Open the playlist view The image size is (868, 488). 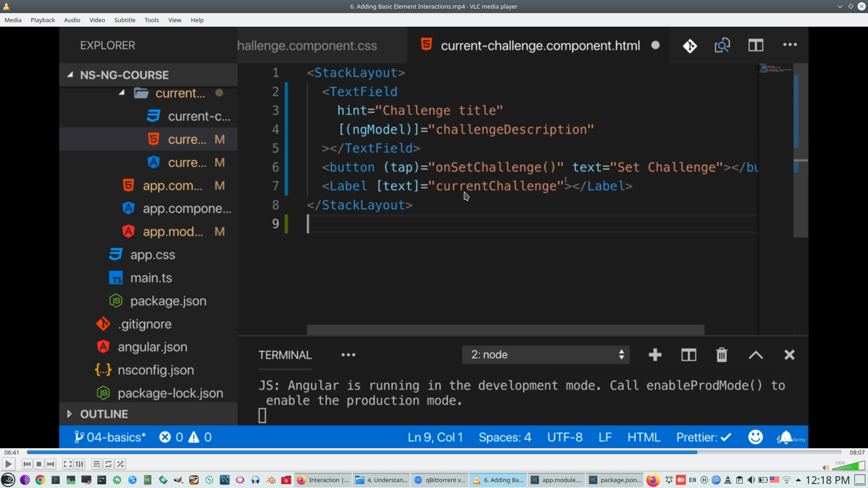[96, 464]
